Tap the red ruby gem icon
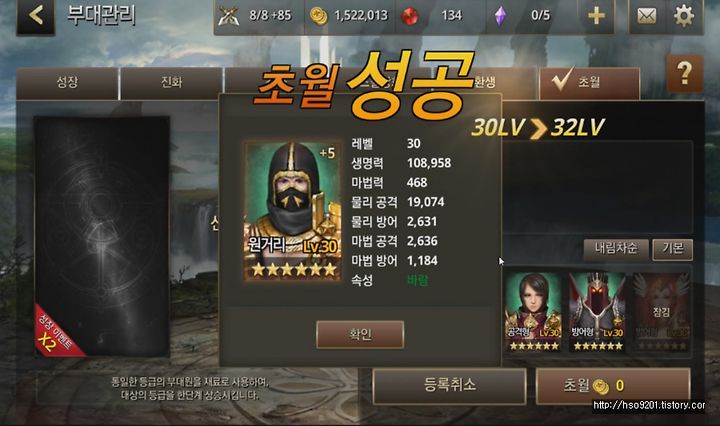Image resolution: width=720 pixels, height=426 pixels. pyautogui.click(x=410, y=17)
